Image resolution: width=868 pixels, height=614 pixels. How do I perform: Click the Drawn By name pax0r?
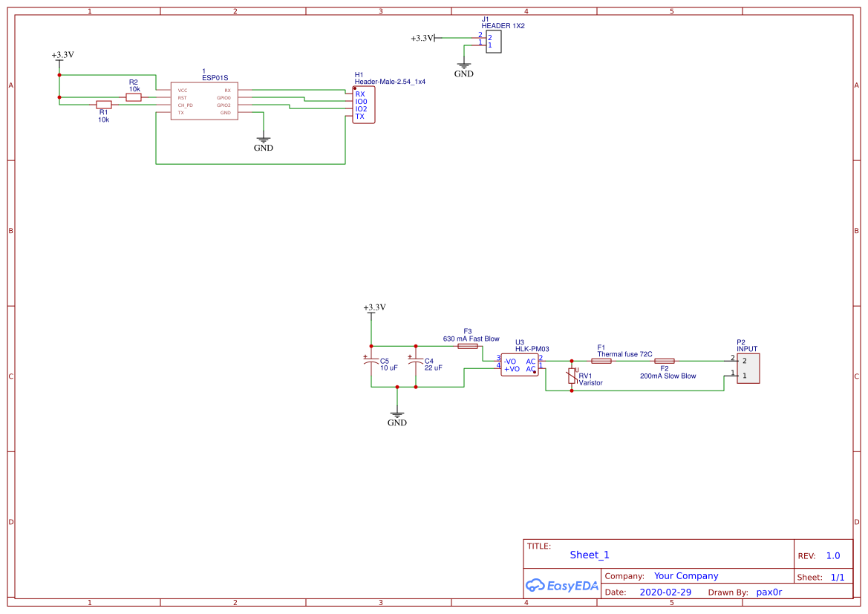tap(770, 592)
